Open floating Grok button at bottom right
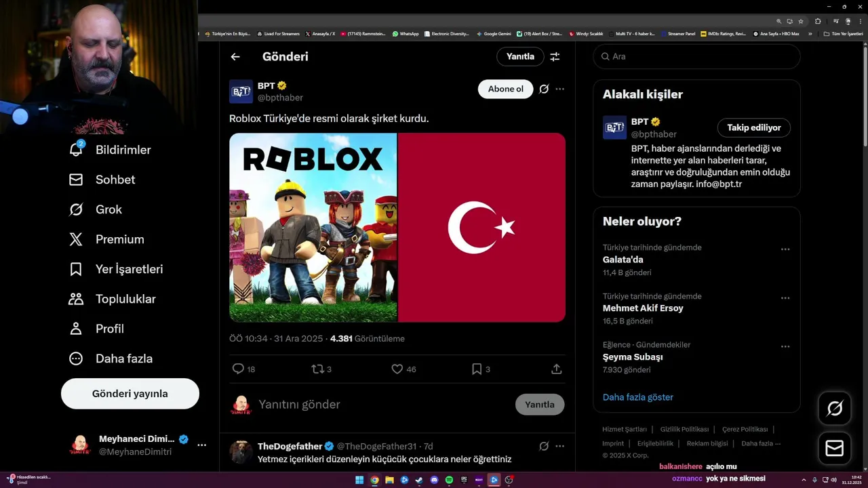 pos(835,408)
